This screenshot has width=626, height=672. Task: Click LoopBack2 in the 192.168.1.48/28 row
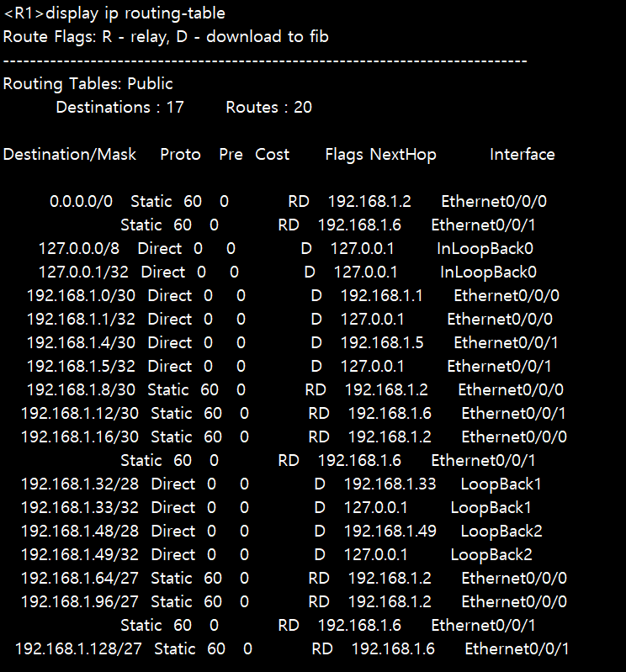[501, 532]
